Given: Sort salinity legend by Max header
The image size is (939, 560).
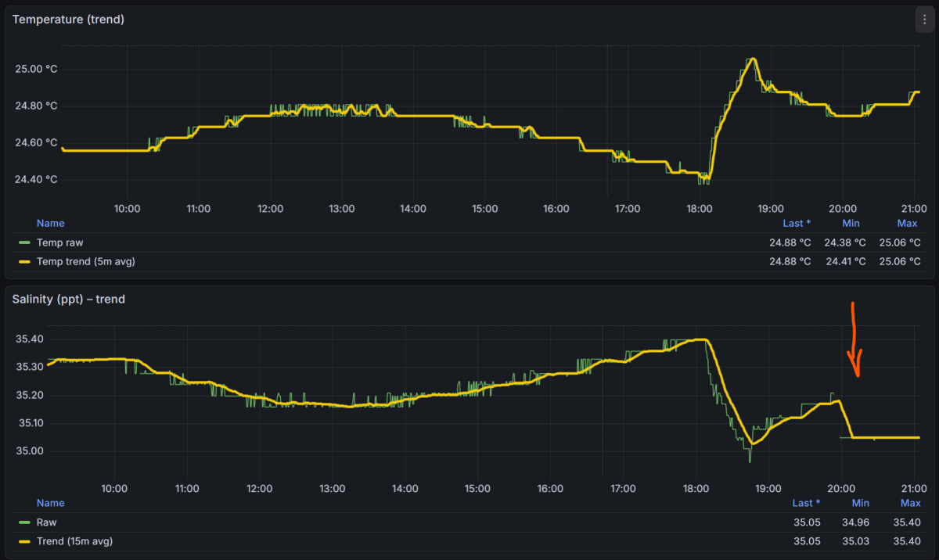Looking at the screenshot, I should 910,503.
